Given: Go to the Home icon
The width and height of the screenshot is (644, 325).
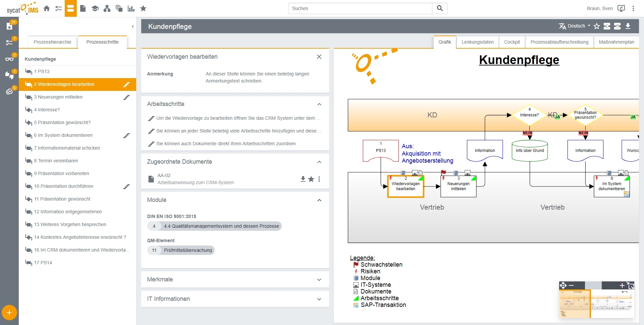Looking at the screenshot, I should point(47,8).
